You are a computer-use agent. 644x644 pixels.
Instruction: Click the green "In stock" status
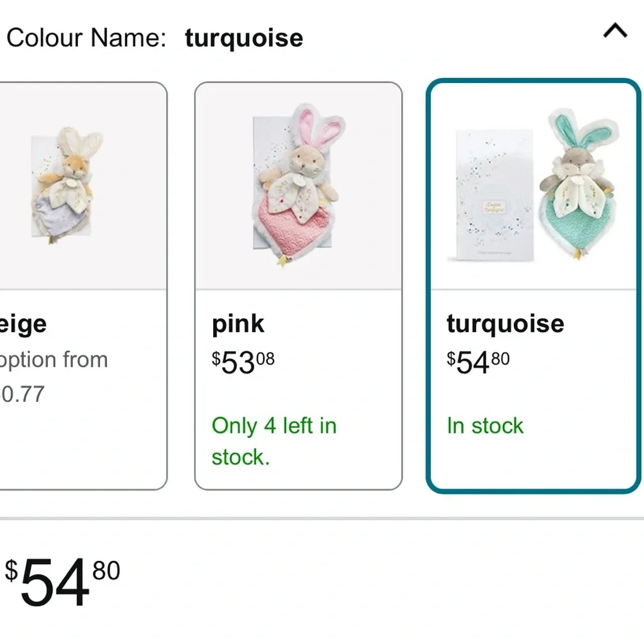point(485,426)
